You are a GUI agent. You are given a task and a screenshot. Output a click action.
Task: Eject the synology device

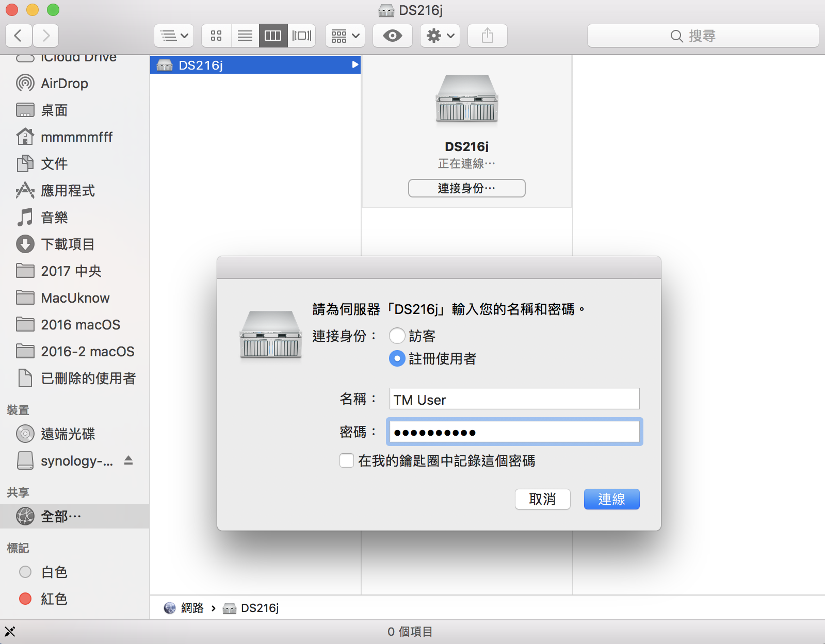128,460
